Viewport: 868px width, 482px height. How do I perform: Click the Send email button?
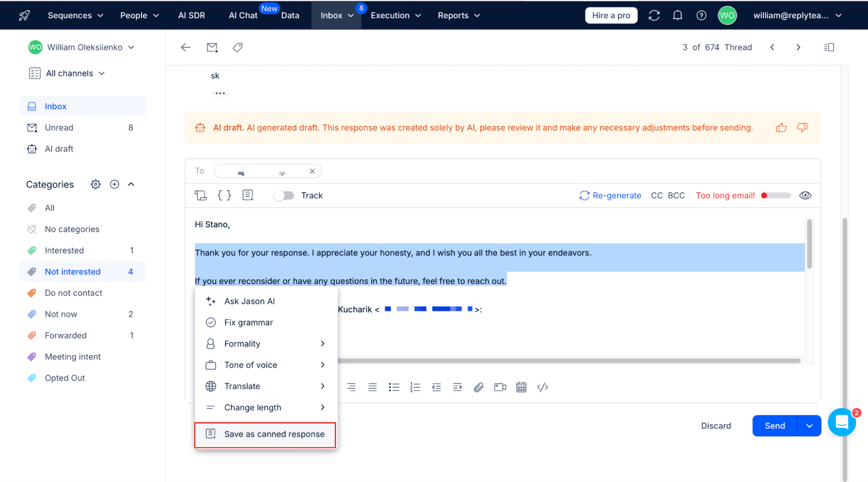tap(774, 426)
